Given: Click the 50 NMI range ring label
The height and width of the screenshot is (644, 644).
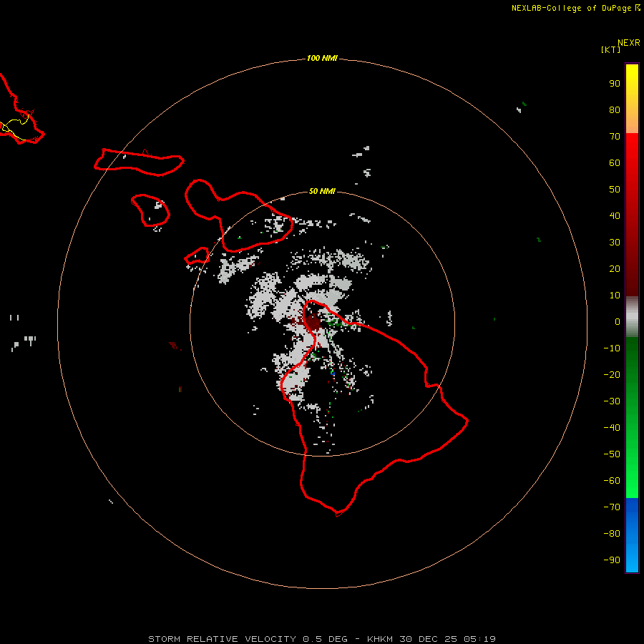Looking at the screenshot, I should click(322, 191).
